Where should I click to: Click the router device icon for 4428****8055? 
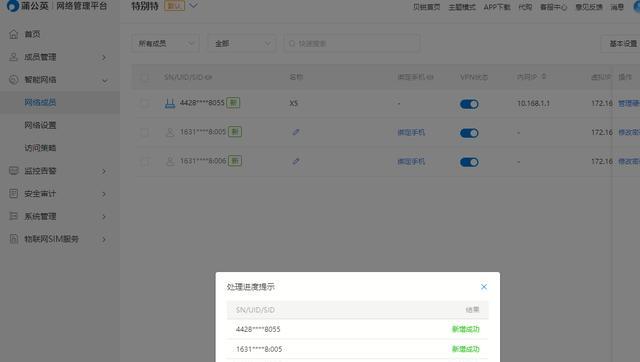170,103
